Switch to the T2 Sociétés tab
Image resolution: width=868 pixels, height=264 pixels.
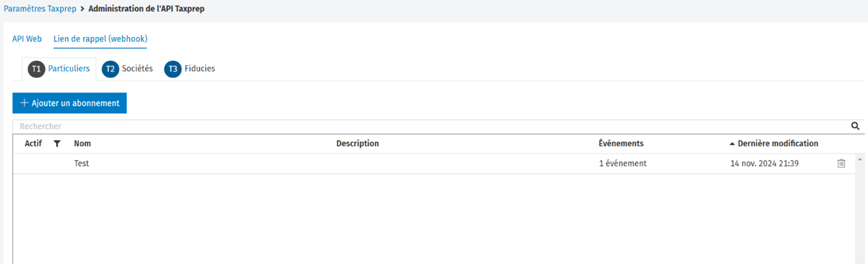pos(127,69)
